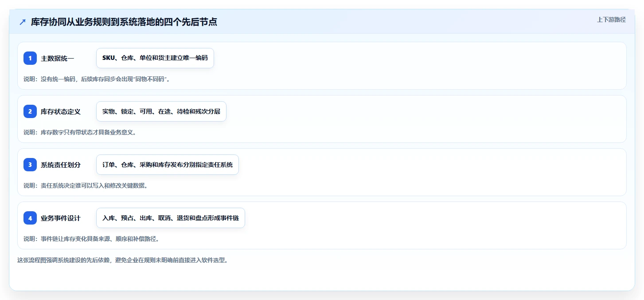Click the 实物、锁定、可用、在途、待检和残次分层 chip
Image resolution: width=644 pixels, height=300 pixels.
click(x=161, y=111)
